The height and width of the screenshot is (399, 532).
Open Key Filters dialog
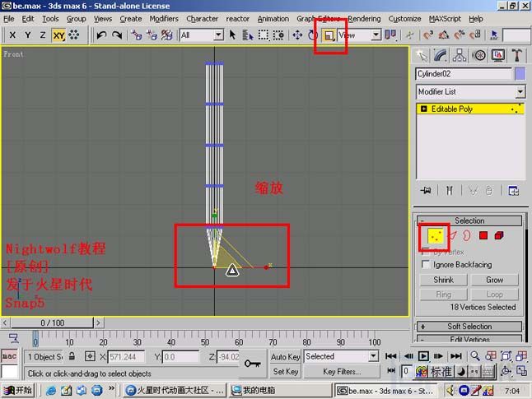click(x=341, y=372)
